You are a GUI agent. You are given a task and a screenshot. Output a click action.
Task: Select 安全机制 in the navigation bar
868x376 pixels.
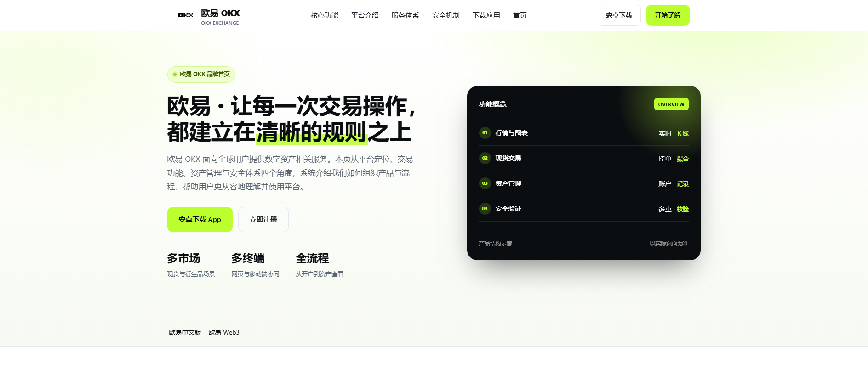click(446, 15)
